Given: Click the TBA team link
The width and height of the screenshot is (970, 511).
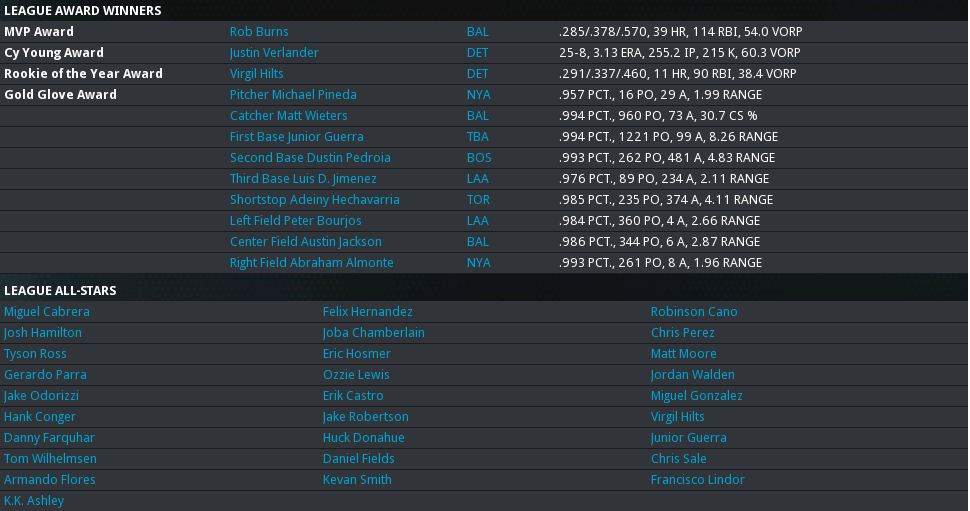Looking at the screenshot, I should click(478, 137).
